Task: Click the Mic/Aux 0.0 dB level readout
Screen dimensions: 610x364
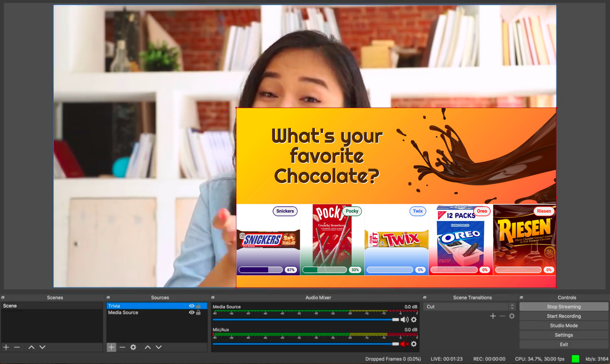Action: tap(411, 330)
